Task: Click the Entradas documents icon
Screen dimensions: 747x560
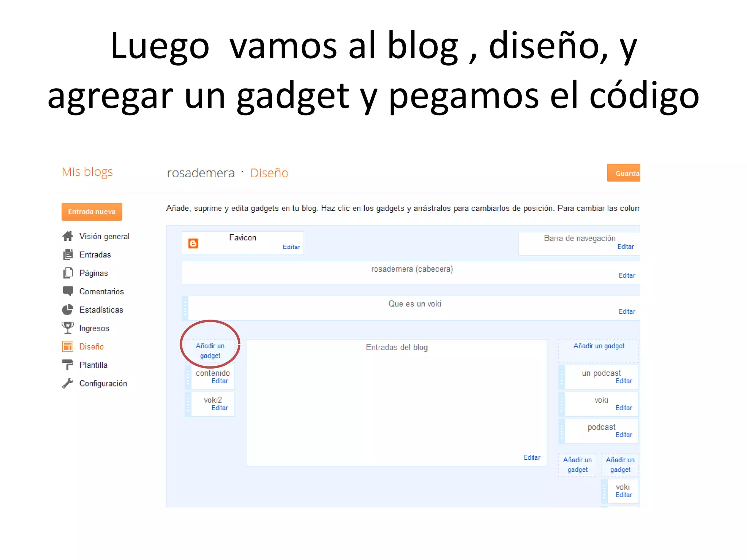Action: point(68,254)
